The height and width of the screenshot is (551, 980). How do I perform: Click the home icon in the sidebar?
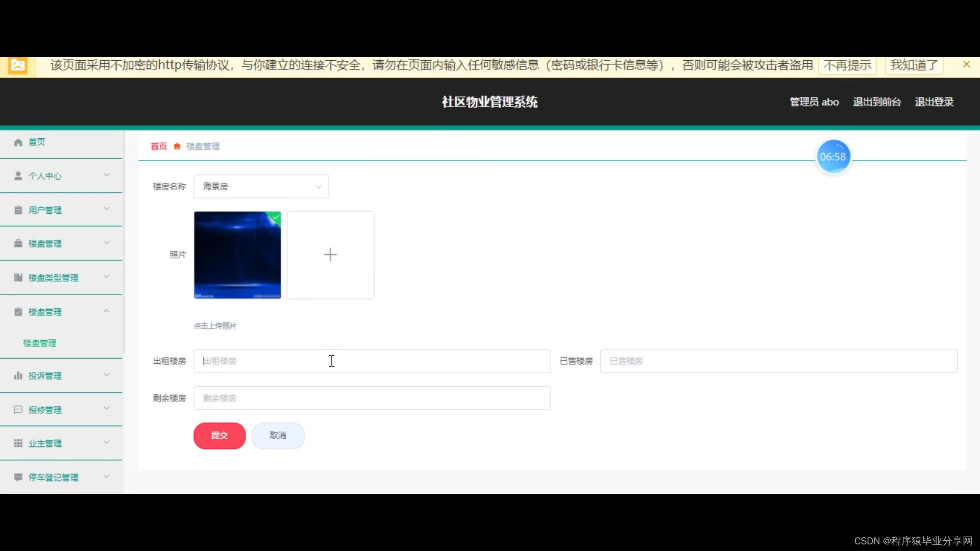coord(18,142)
